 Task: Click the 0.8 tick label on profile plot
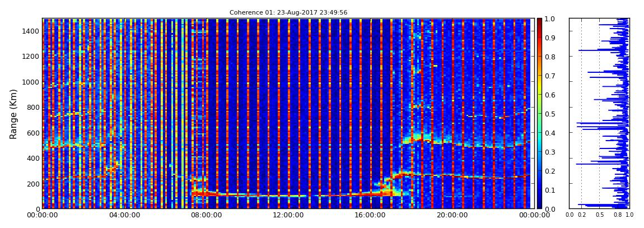coord(617,215)
